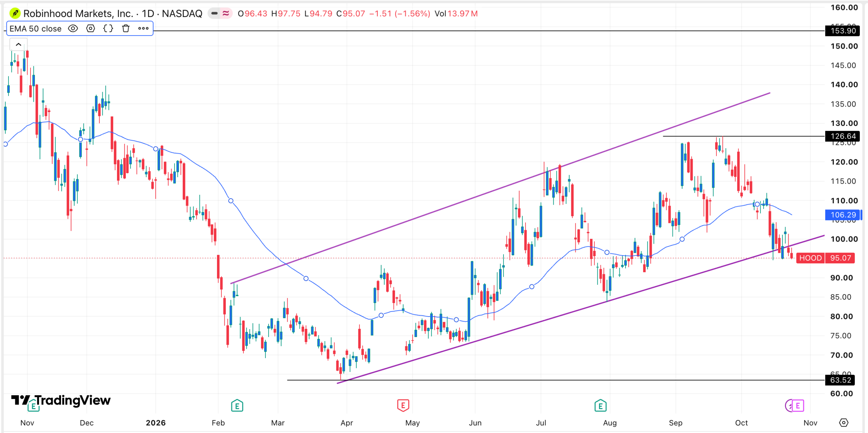Open chart settings gear in time axis

(844, 422)
